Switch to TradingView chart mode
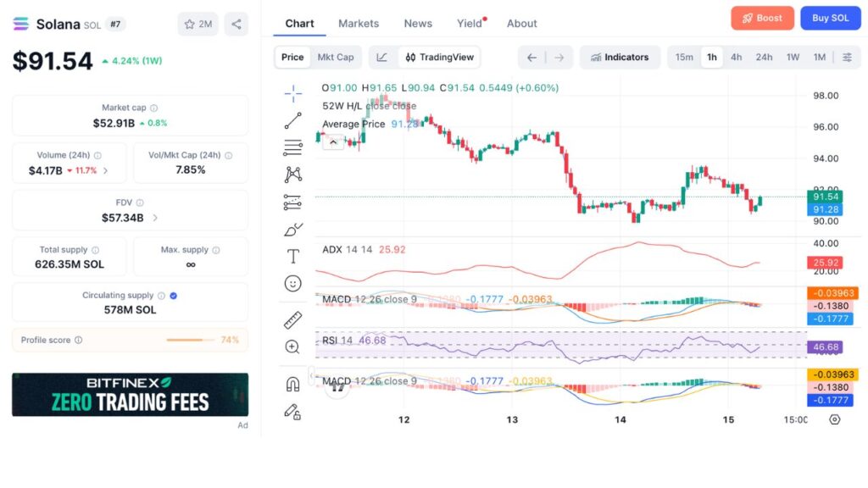 pos(440,57)
